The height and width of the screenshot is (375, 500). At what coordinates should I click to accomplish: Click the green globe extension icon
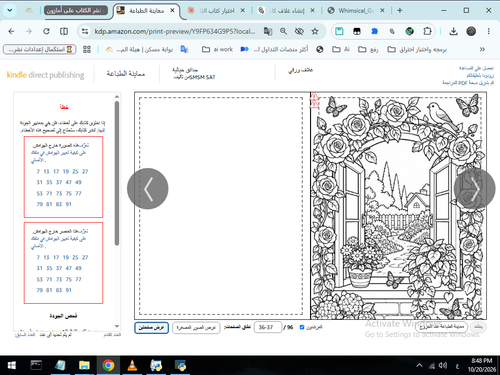tap(410, 31)
